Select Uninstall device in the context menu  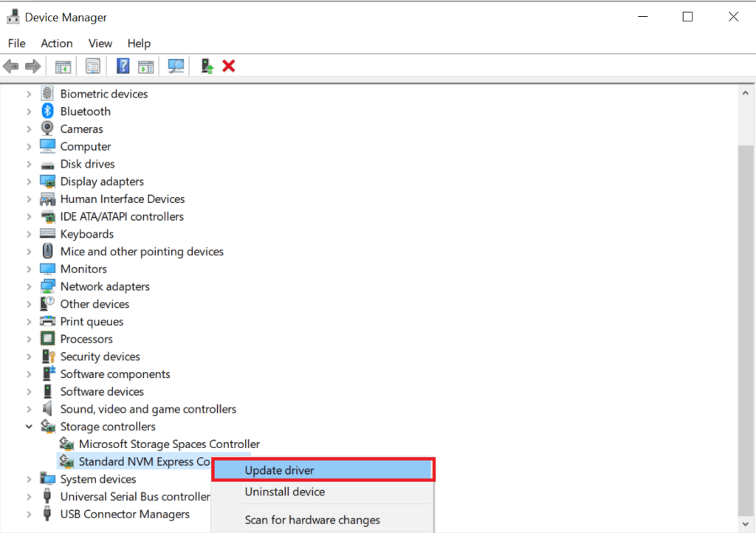tap(285, 492)
